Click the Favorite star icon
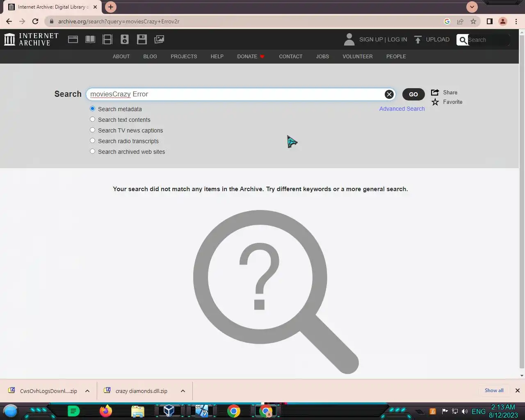 435,102
